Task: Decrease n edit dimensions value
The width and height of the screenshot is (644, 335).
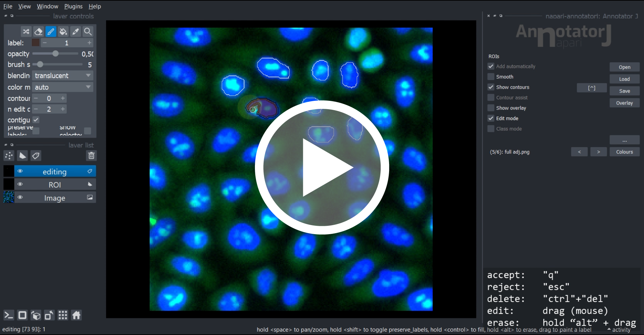Action: 36,109
